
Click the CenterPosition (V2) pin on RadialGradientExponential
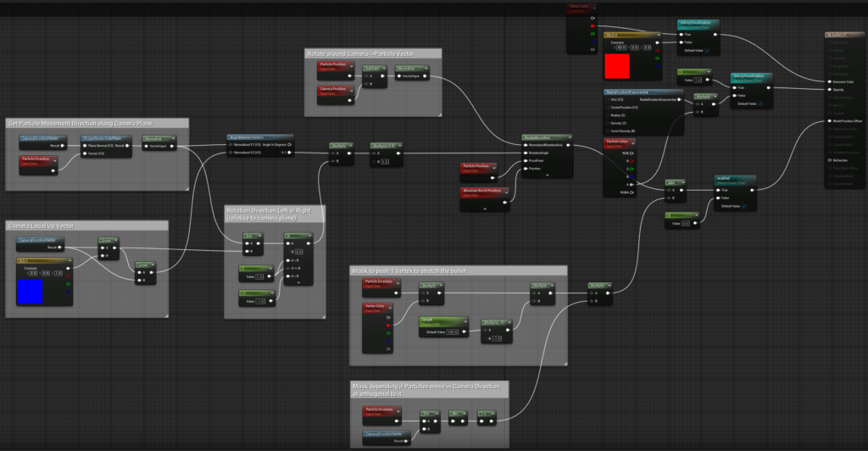(608, 108)
